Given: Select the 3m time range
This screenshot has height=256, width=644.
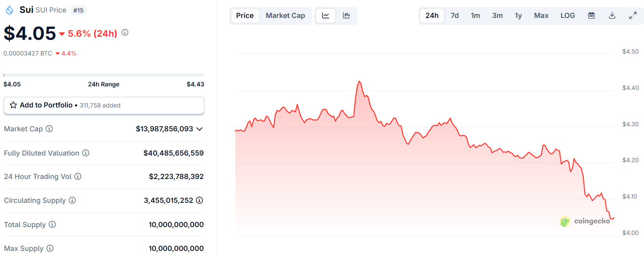Looking at the screenshot, I should [x=497, y=16].
